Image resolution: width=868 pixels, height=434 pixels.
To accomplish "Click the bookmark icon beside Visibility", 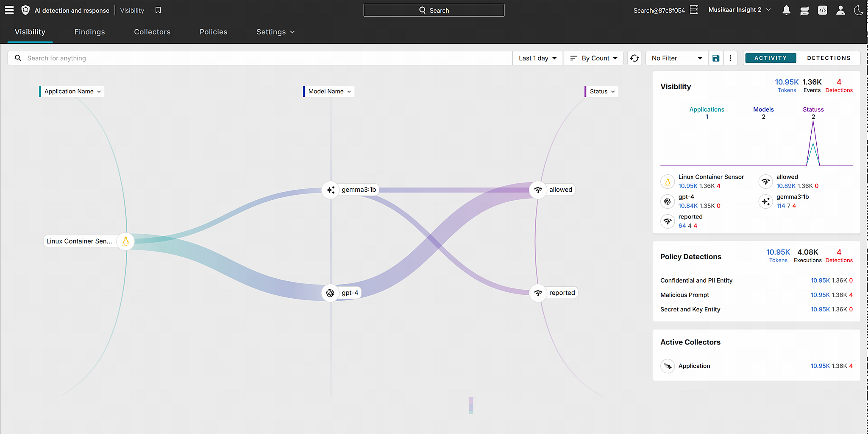I will (x=158, y=10).
